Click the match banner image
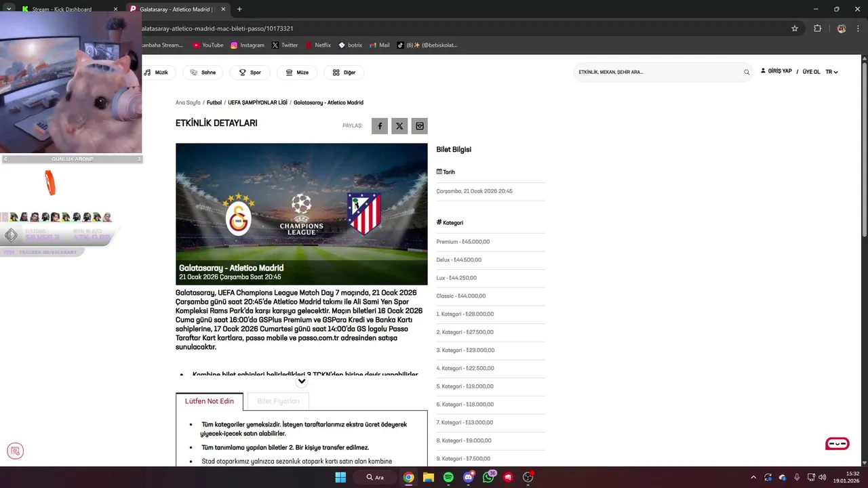 [302, 213]
